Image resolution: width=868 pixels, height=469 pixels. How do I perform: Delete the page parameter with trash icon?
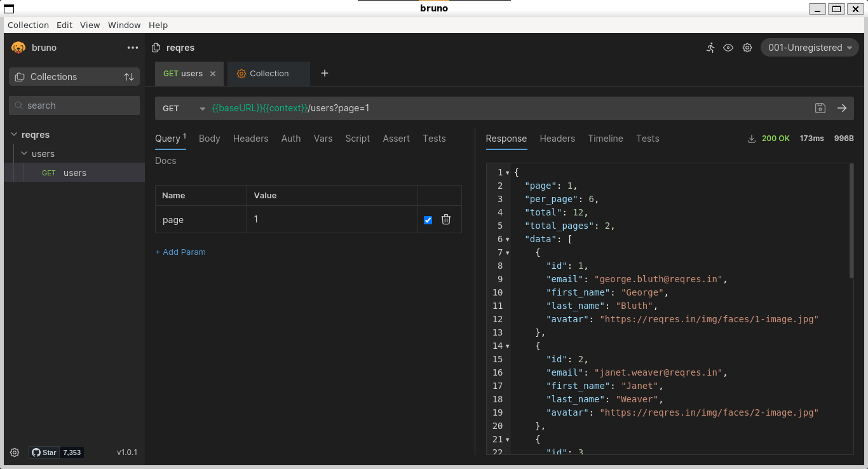coord(446,219)
